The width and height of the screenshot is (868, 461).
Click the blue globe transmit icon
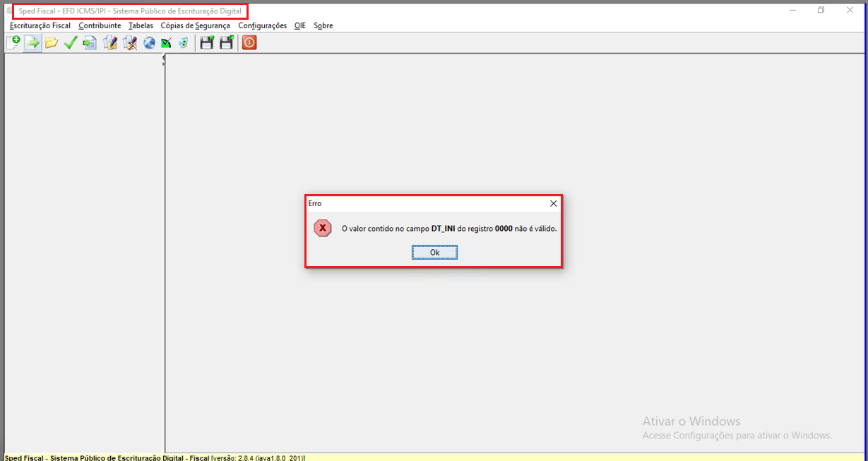pyautogui.click(x=149, y=43)
